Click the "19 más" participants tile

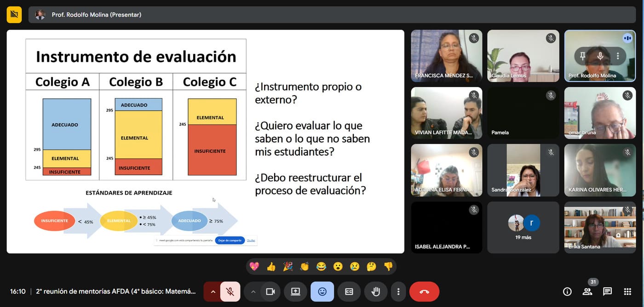click(523, 227)
